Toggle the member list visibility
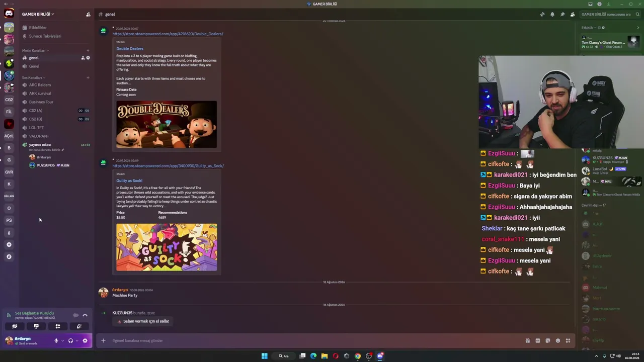 coord(572,14)
